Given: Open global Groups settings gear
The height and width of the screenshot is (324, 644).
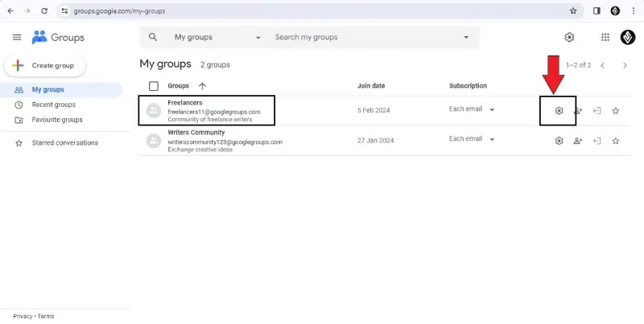Looking at the screenshot, I should pos(569,37).
